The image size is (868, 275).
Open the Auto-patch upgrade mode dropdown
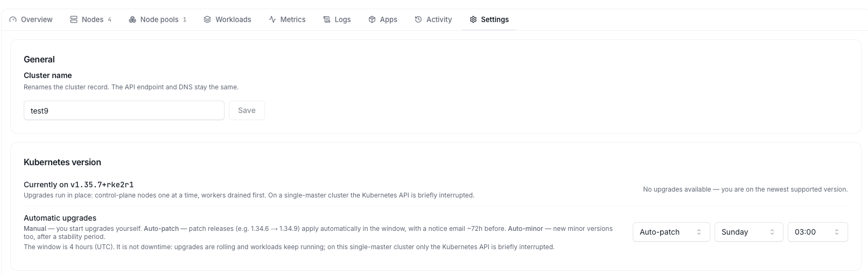671,232
